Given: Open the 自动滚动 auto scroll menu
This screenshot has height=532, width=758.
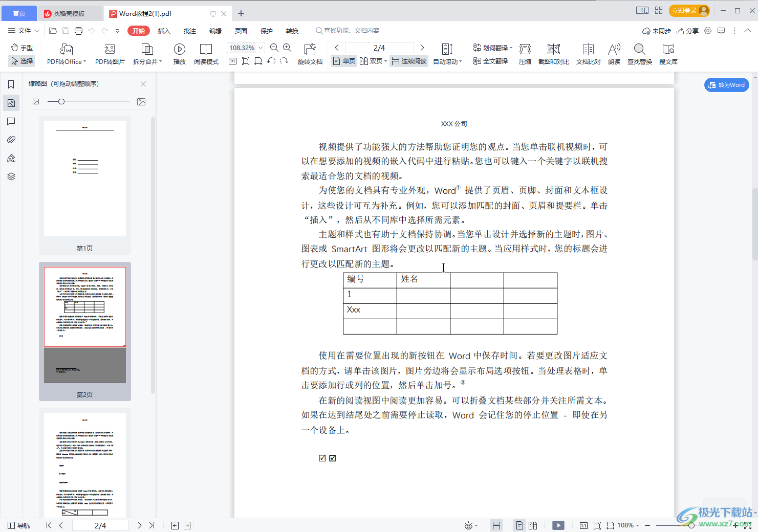Looking at the screenshot, I should (x=447, y=54).
